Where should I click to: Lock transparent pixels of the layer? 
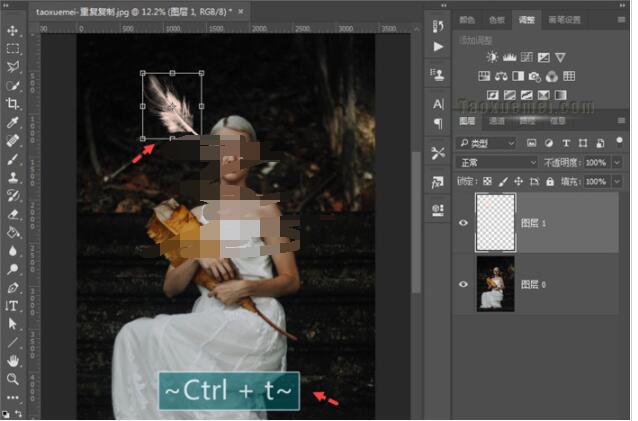(x=487, y=182)
